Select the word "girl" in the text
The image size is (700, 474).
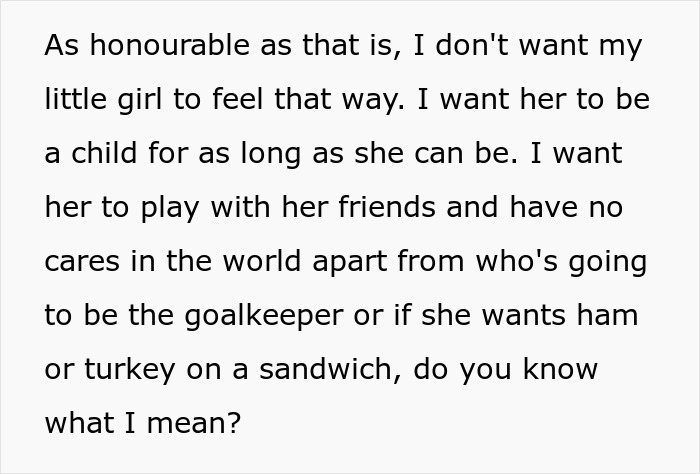coord(132,100)
